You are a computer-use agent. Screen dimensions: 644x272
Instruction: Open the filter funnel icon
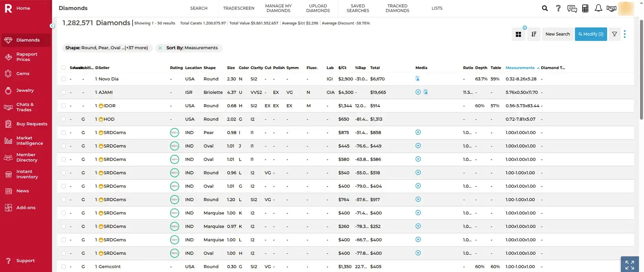pos(614,34)
